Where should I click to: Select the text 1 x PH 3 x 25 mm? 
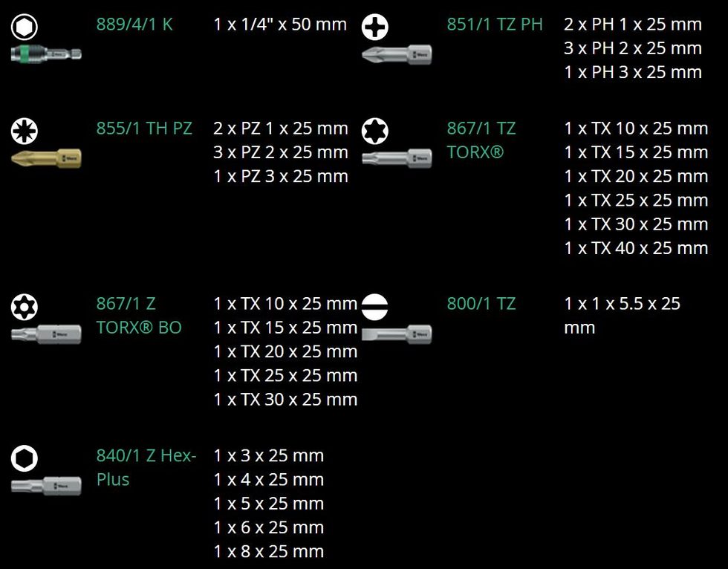[x=633, y=72]
